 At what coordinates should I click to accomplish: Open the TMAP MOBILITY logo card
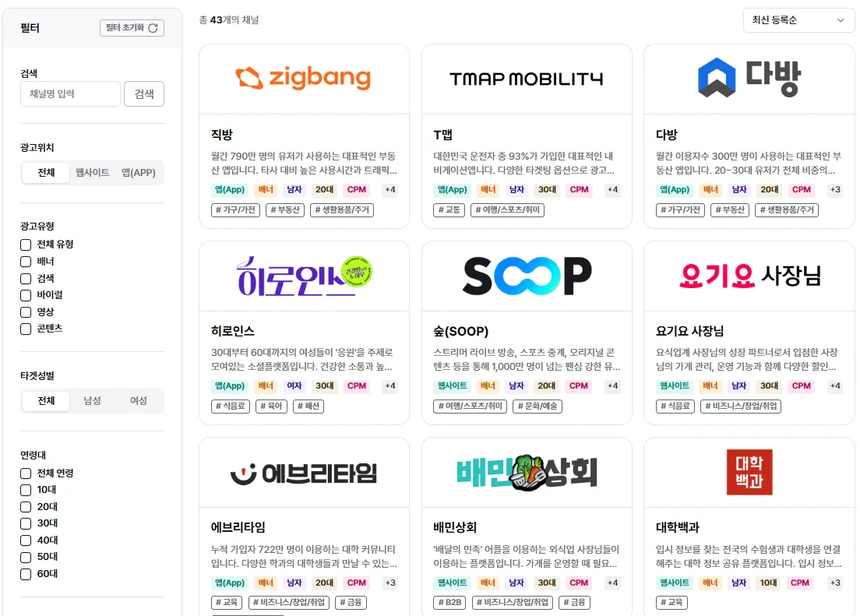[x=526, y=79]
